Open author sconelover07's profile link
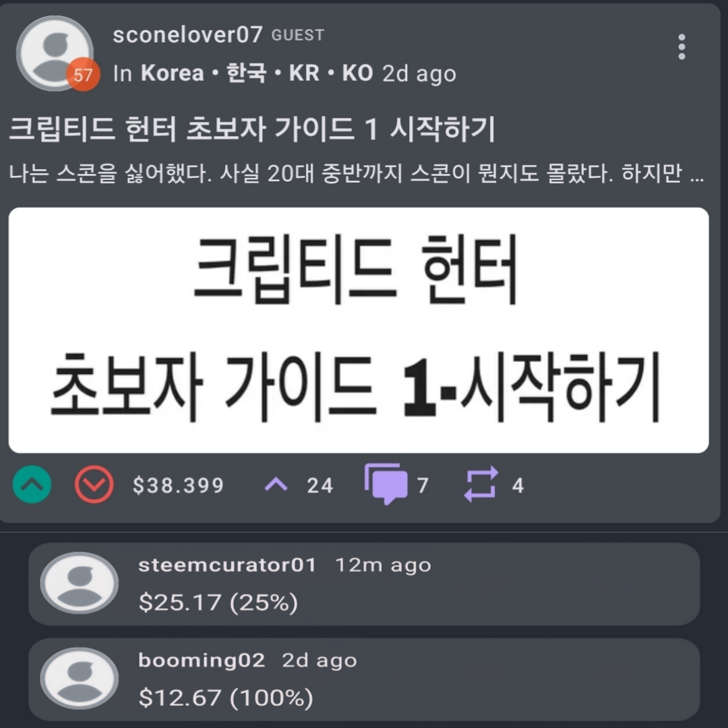This screenshot has height=728, width=728. pyautogui.click(x=187, y=35)
